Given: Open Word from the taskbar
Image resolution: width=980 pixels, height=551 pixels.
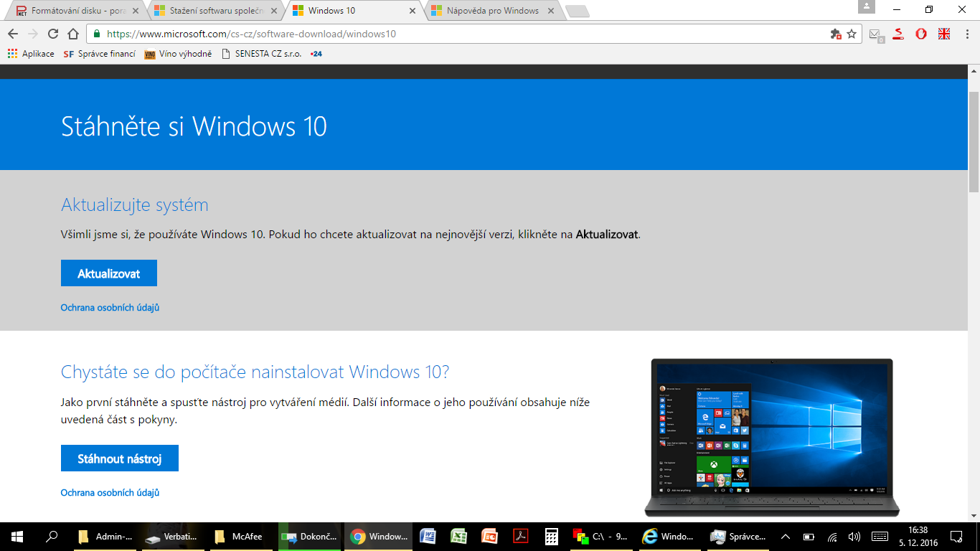Looking at the screenshot, I should pos(428,536).
